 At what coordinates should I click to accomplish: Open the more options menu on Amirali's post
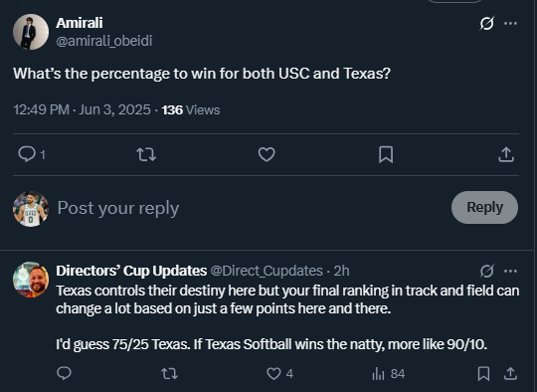pos(510,23)
